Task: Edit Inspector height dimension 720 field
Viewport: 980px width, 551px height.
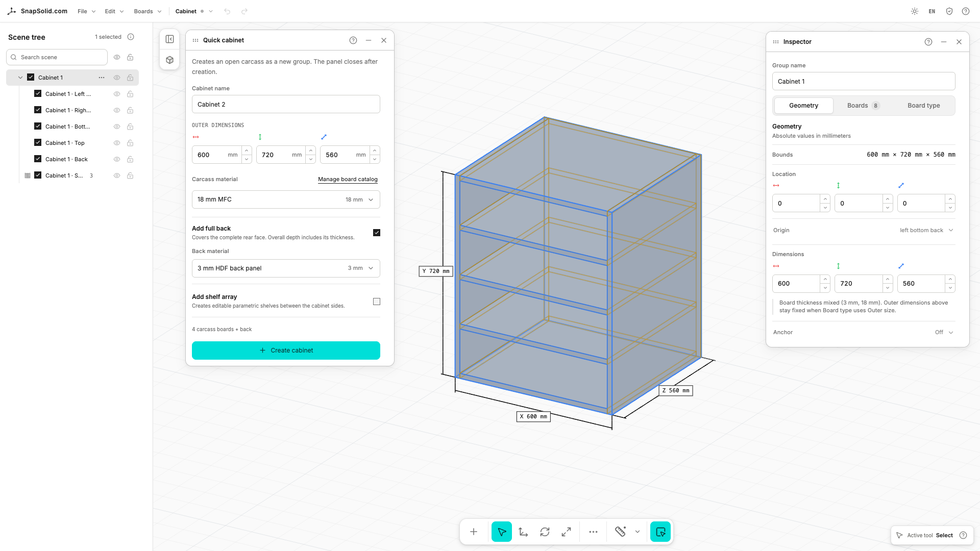Action: pos(859,284)
